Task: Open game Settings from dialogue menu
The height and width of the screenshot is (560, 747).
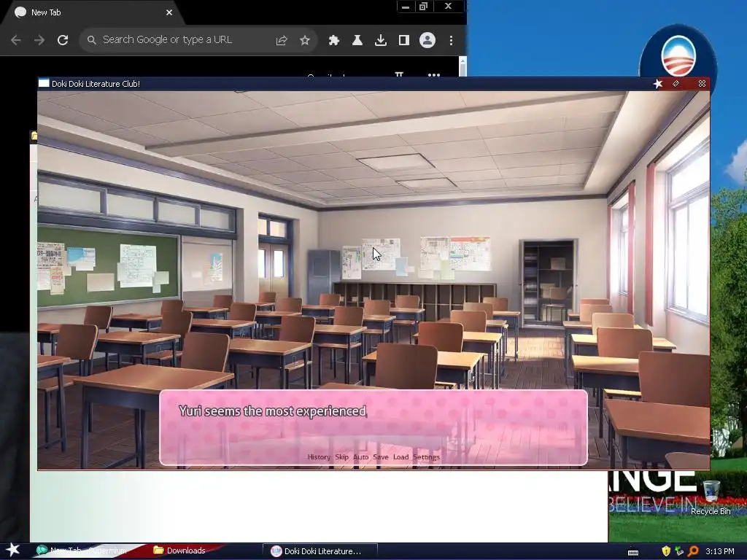Action: 426,457
